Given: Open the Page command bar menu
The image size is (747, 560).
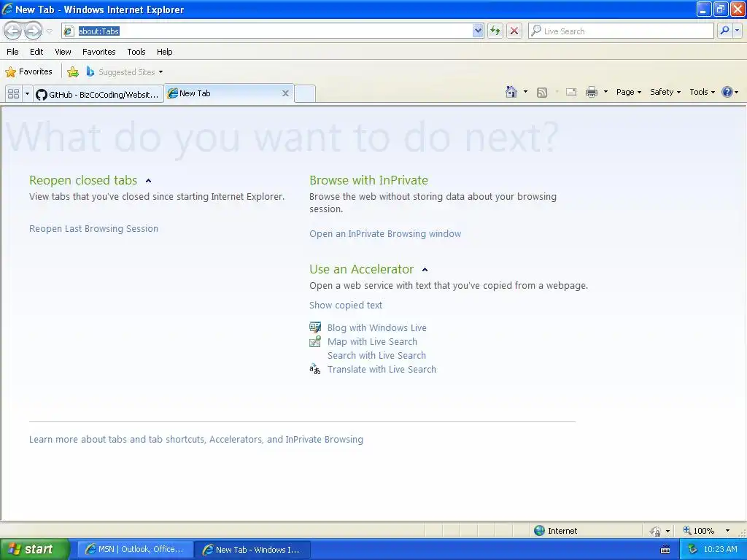Looking at the screenshot, I should point(628,92).
